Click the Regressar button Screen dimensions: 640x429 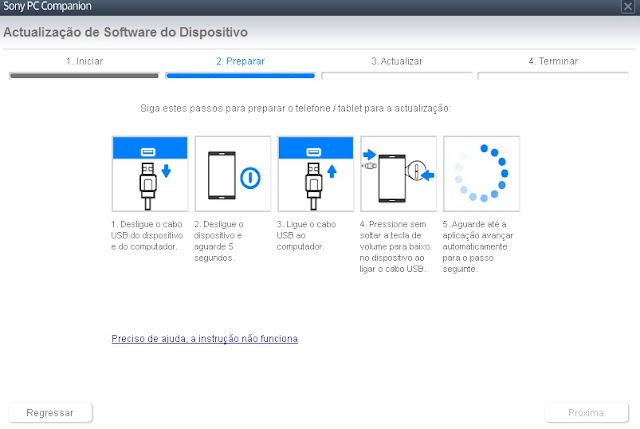click(x=50, y=413)
